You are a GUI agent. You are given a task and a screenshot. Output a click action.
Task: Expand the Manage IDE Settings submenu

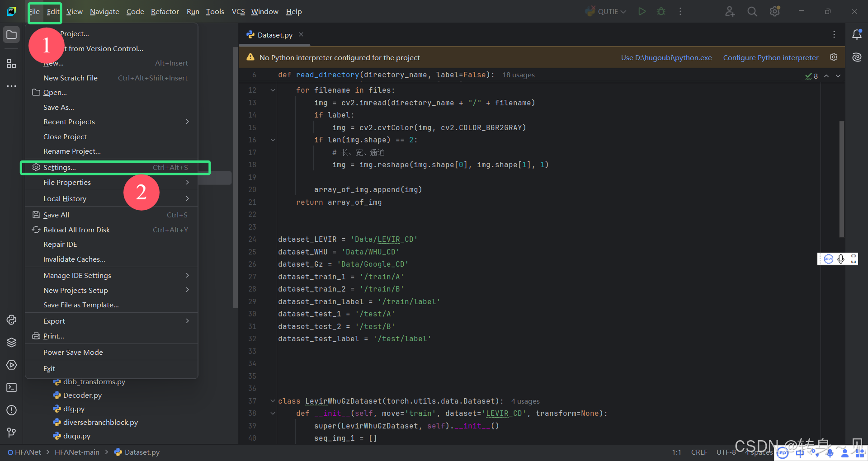coord(187,275)
